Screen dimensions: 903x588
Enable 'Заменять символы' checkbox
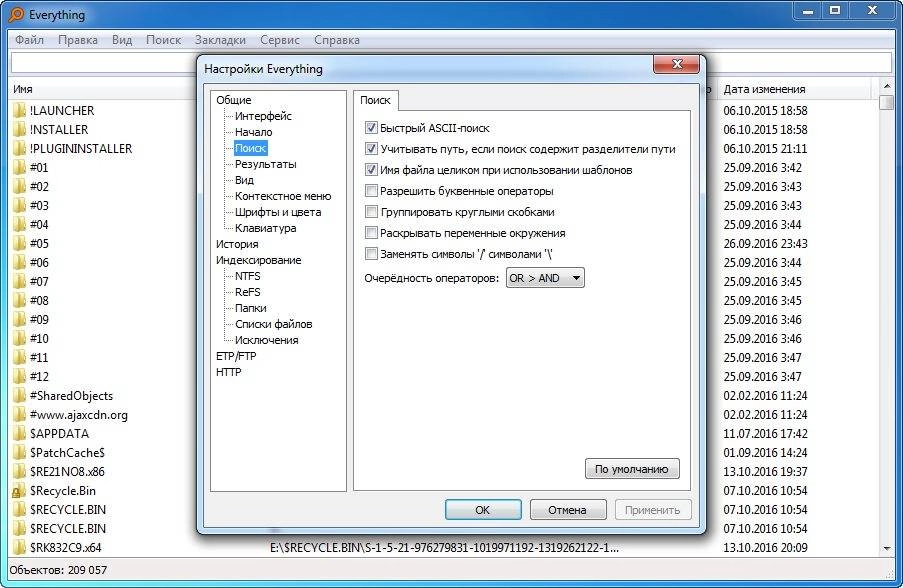click(x=371, y=253)
